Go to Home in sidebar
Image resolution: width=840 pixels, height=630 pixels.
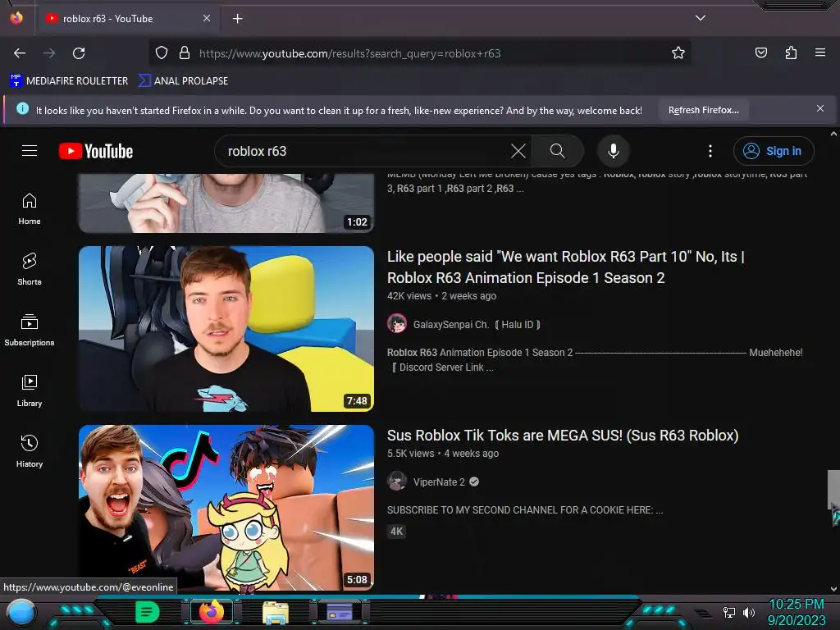click(30, 209)
